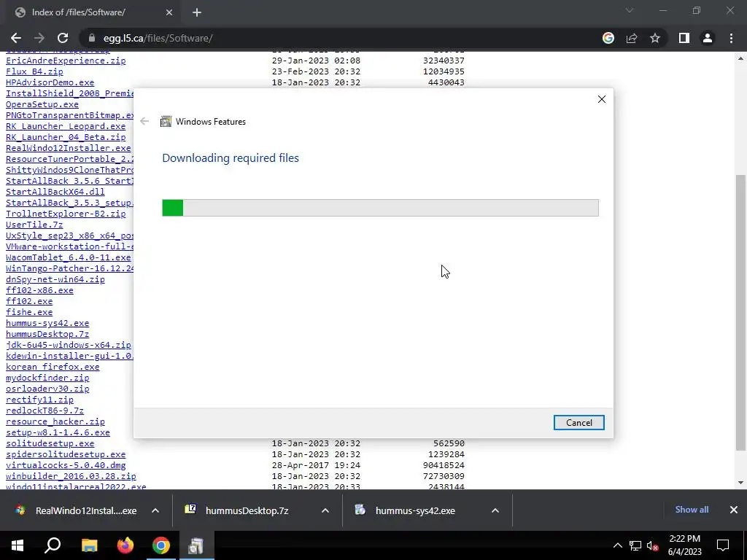Select file size 90418524 text
The width and height of the screenshot is (747, 560).
tap(444, 466)
